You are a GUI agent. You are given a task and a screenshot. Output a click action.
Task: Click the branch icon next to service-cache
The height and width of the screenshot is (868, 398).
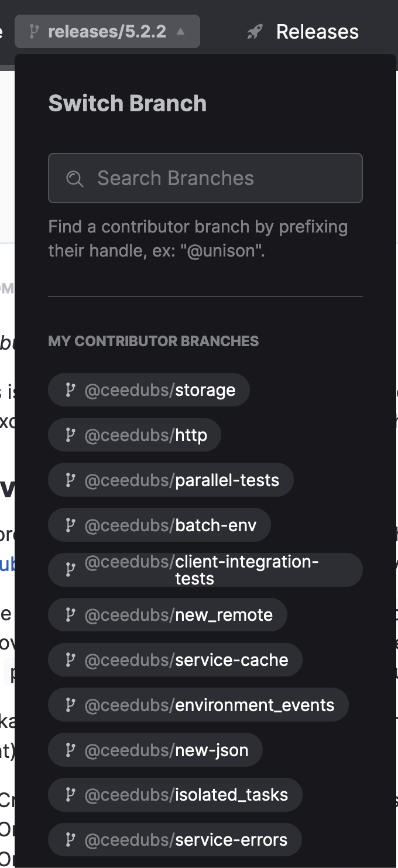tap(70, 660)
